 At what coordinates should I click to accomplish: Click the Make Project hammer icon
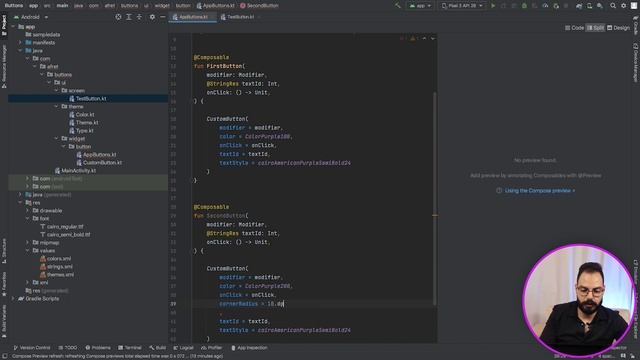click(x=398, y=6)
